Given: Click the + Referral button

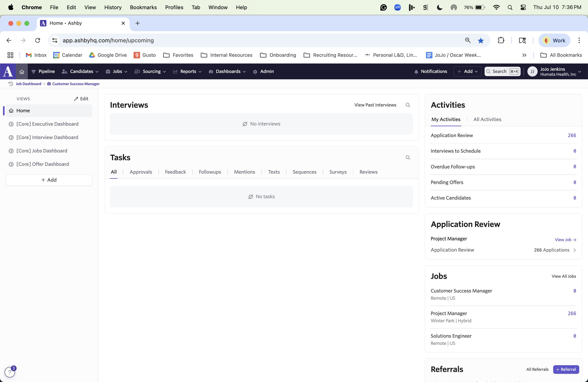Looking at the screenshot, I should [x=566, y=369].
